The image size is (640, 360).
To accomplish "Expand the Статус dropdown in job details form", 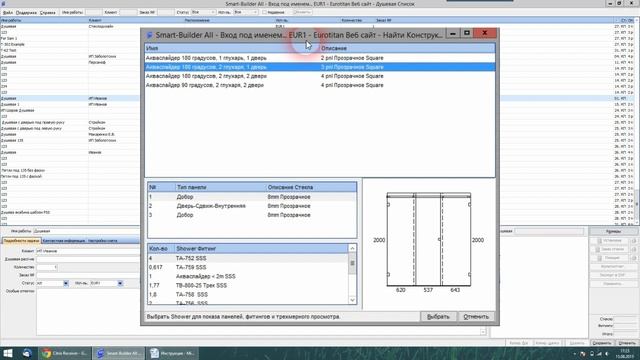I will pyautogui.click(x=66, y=283).
